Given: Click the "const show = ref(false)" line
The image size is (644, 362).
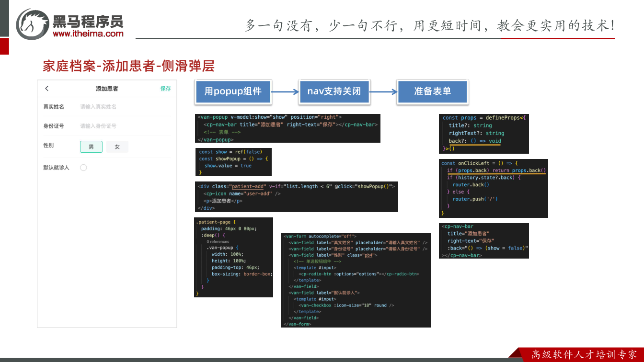Looking at the screenshot, I should [x=230, y=152].
